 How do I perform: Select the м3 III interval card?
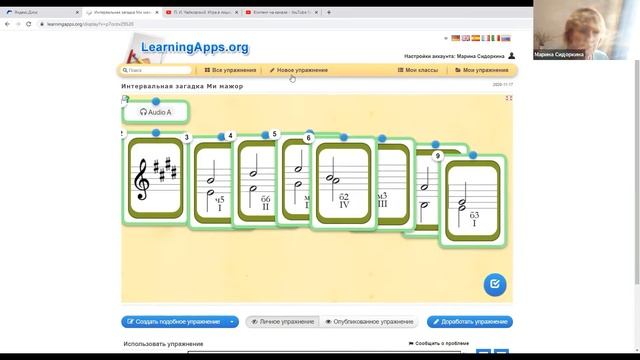(x=395, y=184)
